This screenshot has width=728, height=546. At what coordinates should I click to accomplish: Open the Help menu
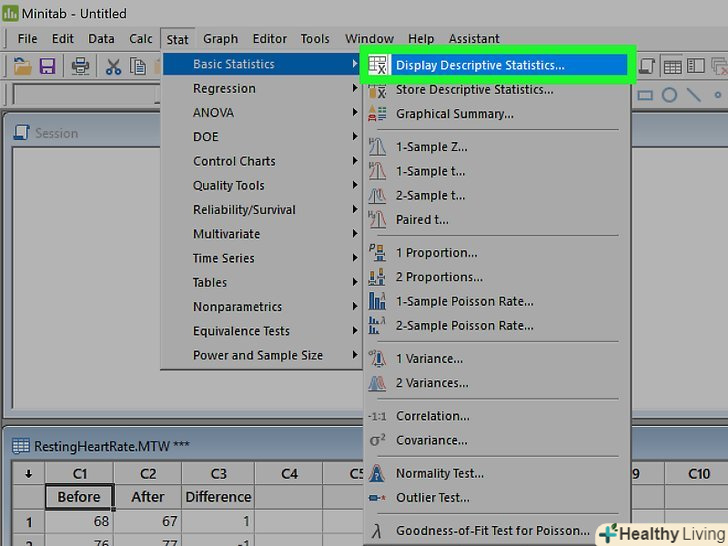[421, 39]
